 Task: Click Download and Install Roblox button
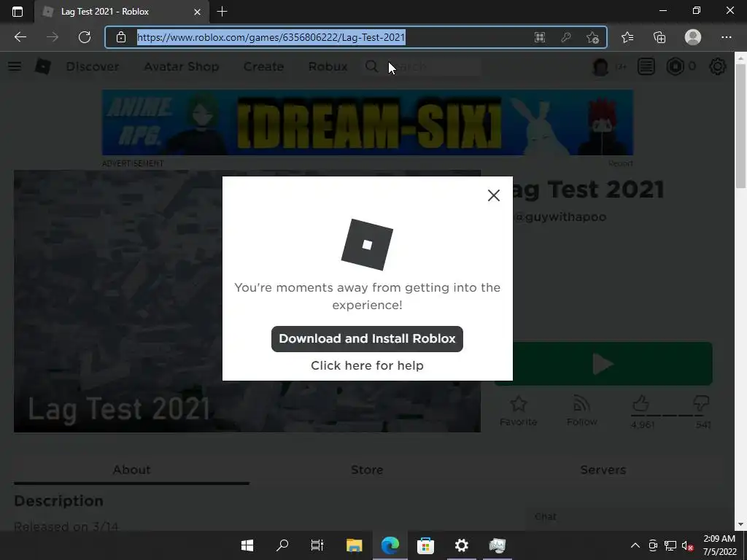(x=367, y=339)
